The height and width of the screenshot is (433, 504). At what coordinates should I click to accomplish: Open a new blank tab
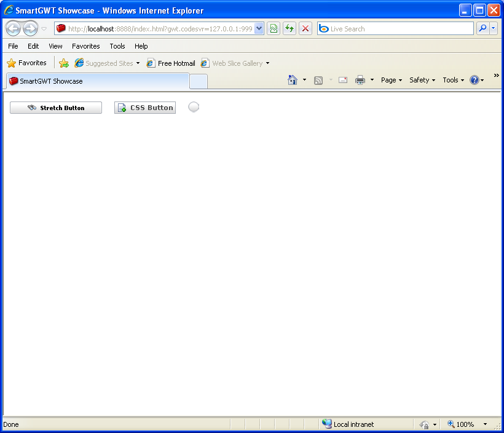click(199, 81)
